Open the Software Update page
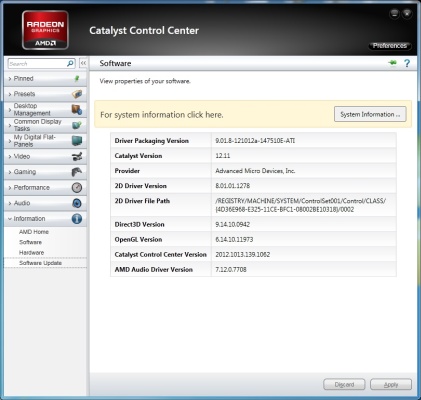The width and height of the screenshot is (421, 400). click(x=40, y=263)
